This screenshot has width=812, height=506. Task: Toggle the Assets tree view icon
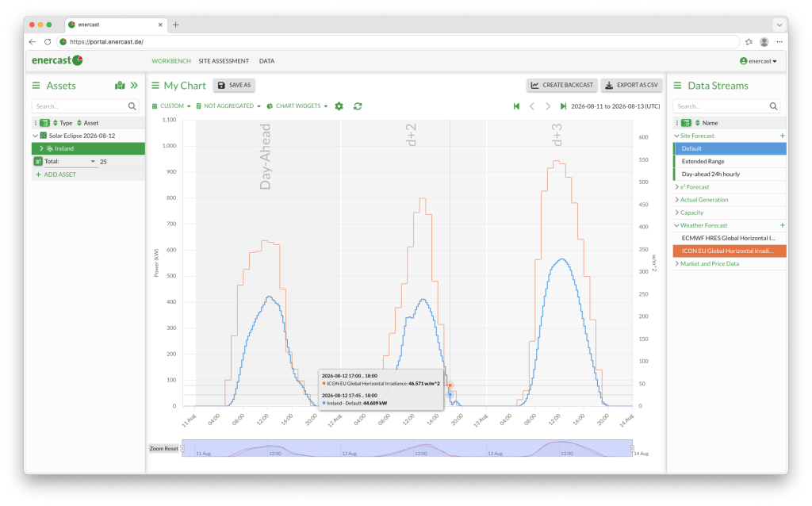(x=44, y=123)
